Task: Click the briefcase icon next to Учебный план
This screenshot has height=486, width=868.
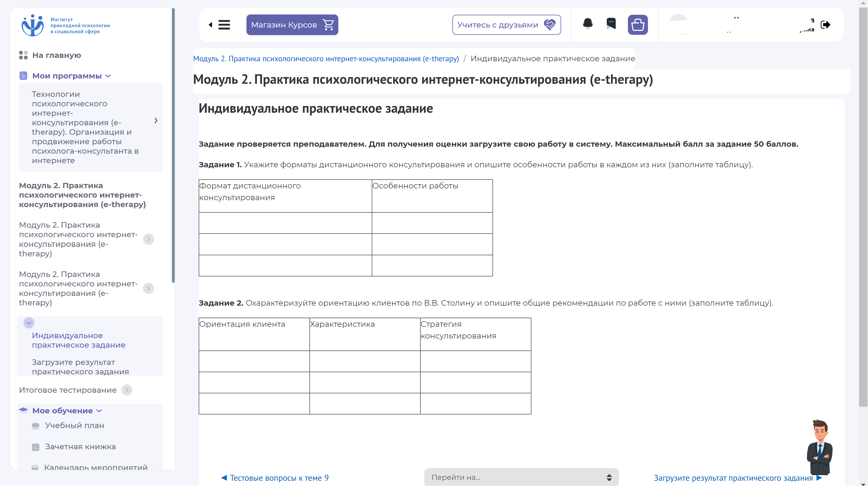Action: [x=35, y=426]
